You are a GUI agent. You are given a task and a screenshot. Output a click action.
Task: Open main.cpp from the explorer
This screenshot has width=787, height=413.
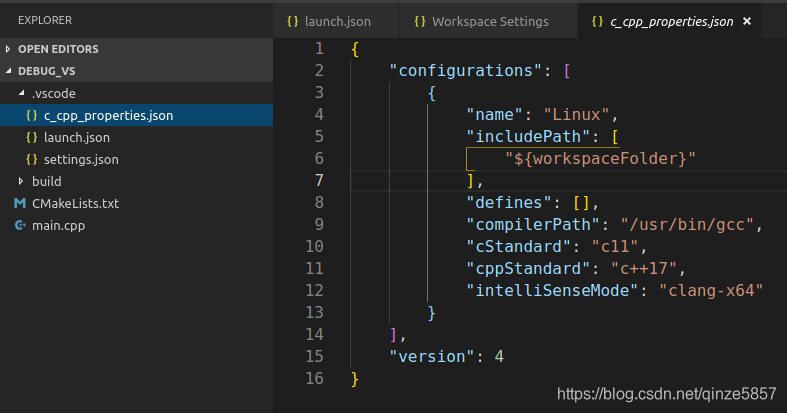point(137,225)
